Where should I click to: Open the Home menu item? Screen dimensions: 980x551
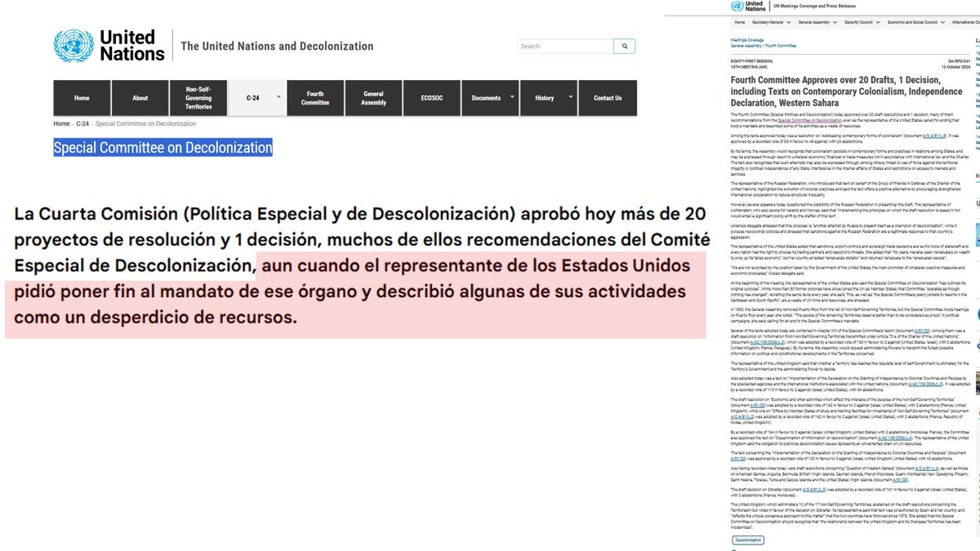click(x=82, y=98)
